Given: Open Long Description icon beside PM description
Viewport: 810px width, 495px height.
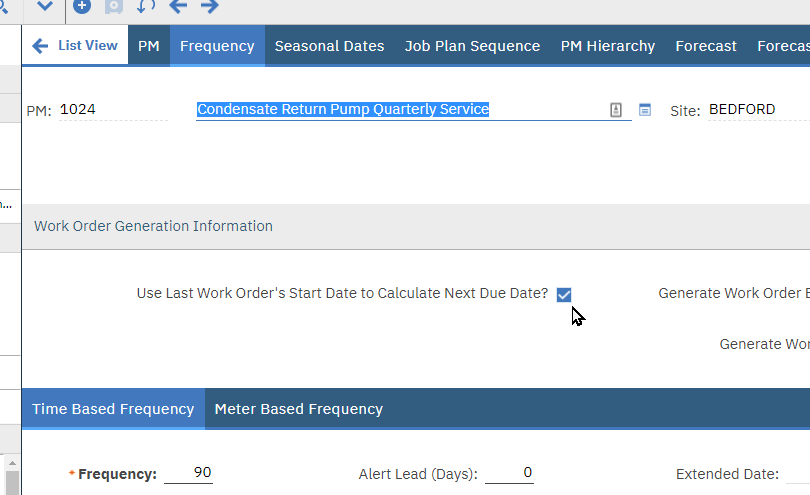Looking at the screenshot, I should pos(617,110).
